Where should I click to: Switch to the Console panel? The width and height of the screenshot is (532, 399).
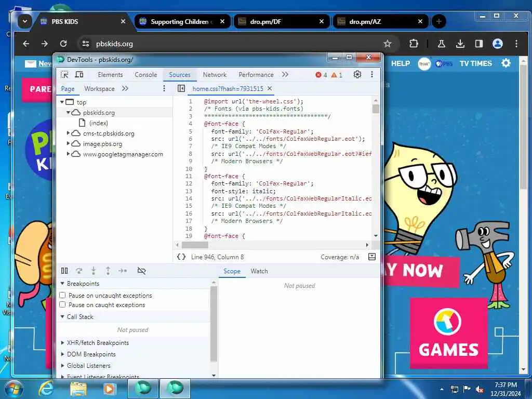(x=146, y=75)
